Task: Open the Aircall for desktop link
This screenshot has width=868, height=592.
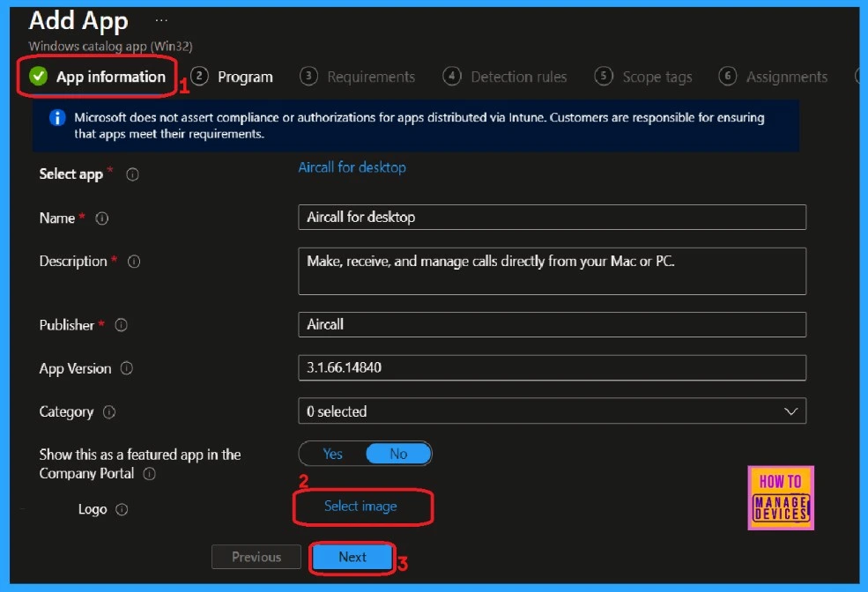Action: pos(352,167)
